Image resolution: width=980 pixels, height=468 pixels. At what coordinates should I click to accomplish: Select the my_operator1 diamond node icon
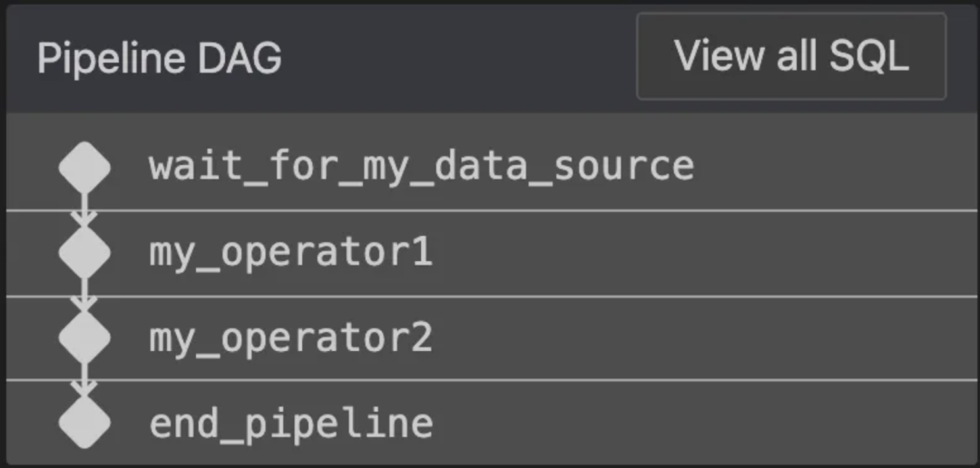(x=84, y=253)
